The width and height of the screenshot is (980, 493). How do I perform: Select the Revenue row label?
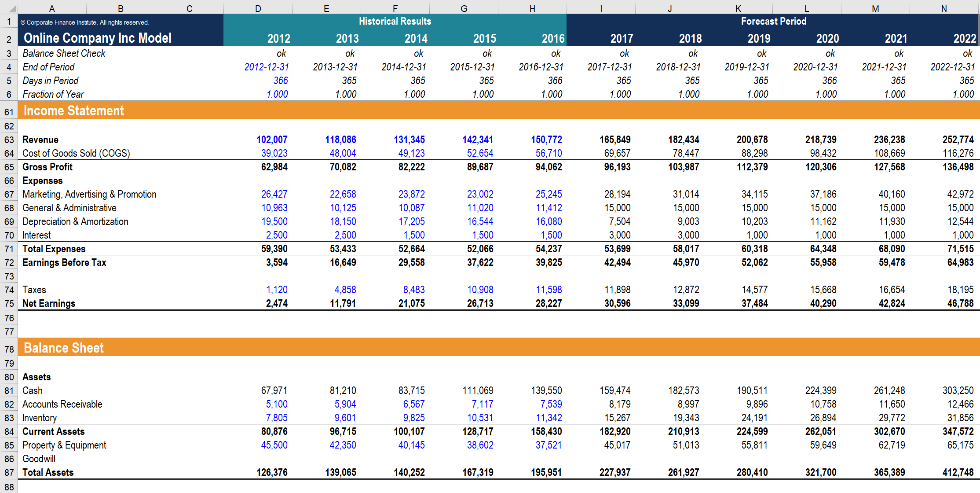pos(40,140)
